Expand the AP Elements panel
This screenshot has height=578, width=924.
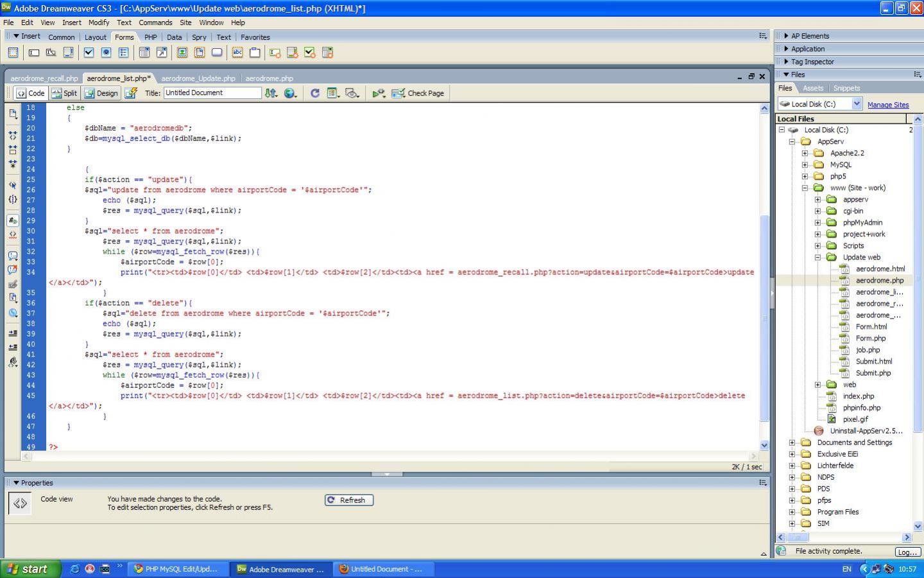point(786,36)
